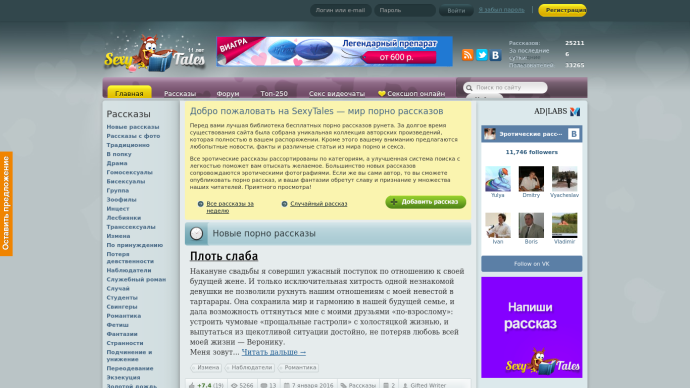Open the VK icon in the header
The height and width of the screenshot is (388, 690).
[x=495, y=55]
